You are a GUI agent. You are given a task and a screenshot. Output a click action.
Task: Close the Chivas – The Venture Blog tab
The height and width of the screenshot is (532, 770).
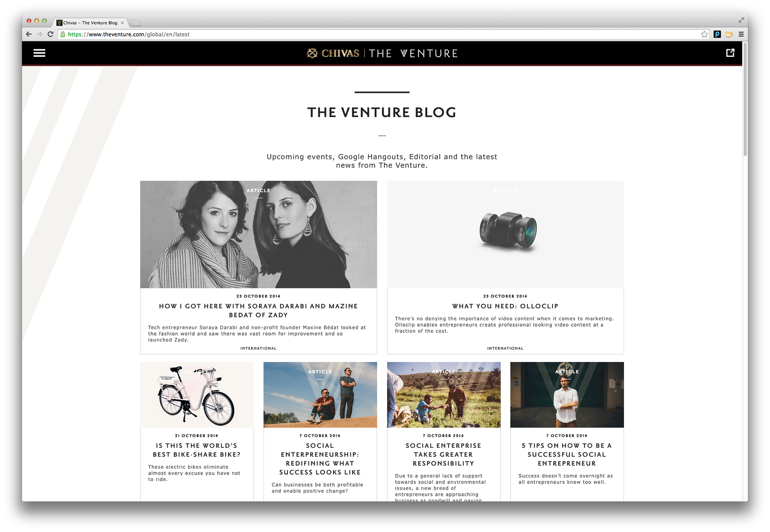tap(122, 23)
